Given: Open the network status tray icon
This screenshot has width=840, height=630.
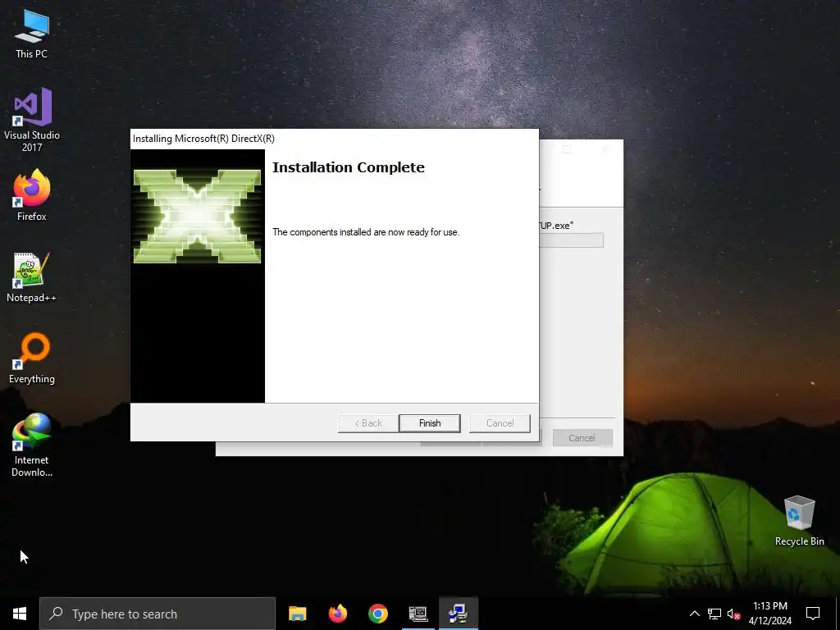Looking at the screenshot, I should [x=714, y=614].
